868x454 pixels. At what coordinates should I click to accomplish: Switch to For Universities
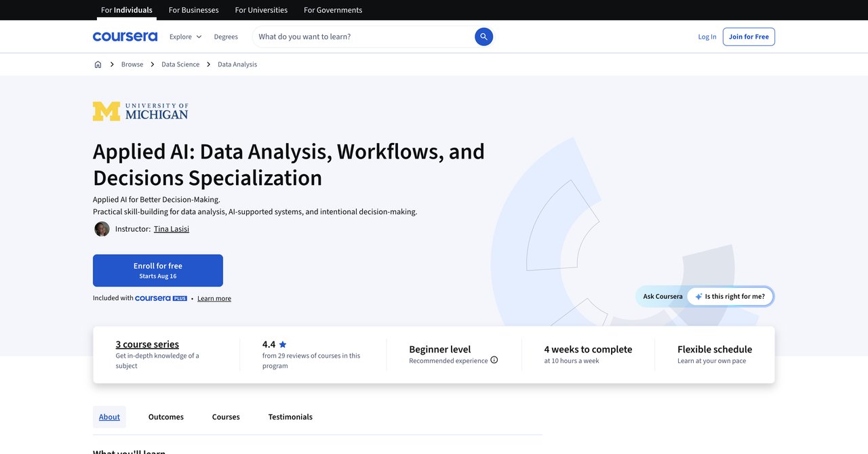(x=261, y=10)
